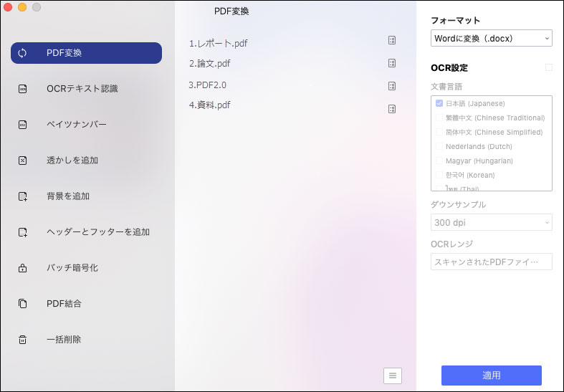This screenshot has height=392, width=564.
Task: Click the PDF merge pages icon
Action: tap(22, 304)
